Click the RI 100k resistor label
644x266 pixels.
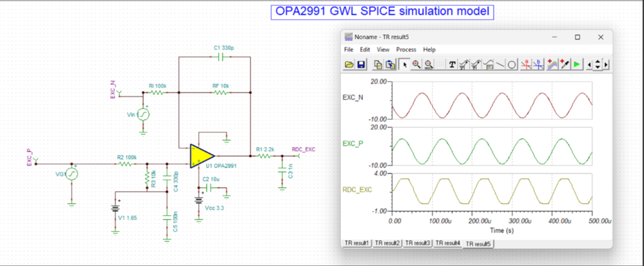point(157,86)
